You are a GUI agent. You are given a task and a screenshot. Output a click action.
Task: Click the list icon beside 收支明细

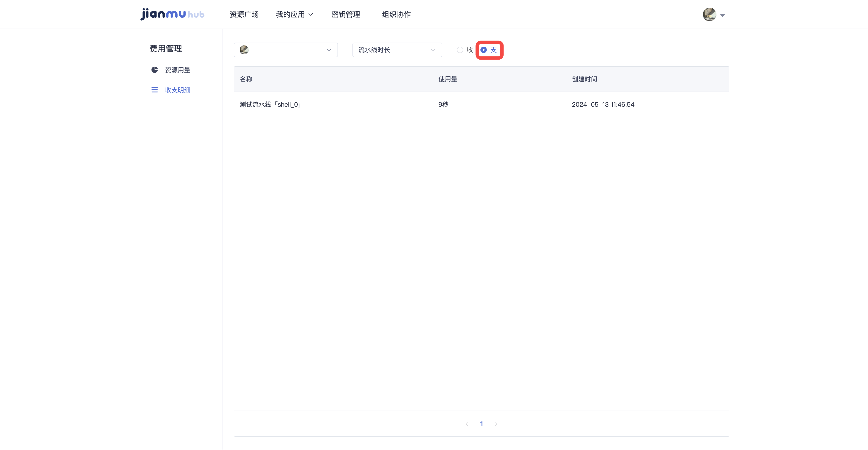point(154,90)
